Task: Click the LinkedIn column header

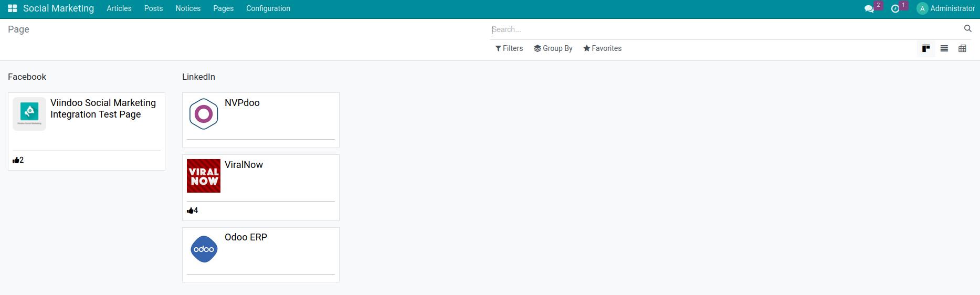Action: [198, 77]
